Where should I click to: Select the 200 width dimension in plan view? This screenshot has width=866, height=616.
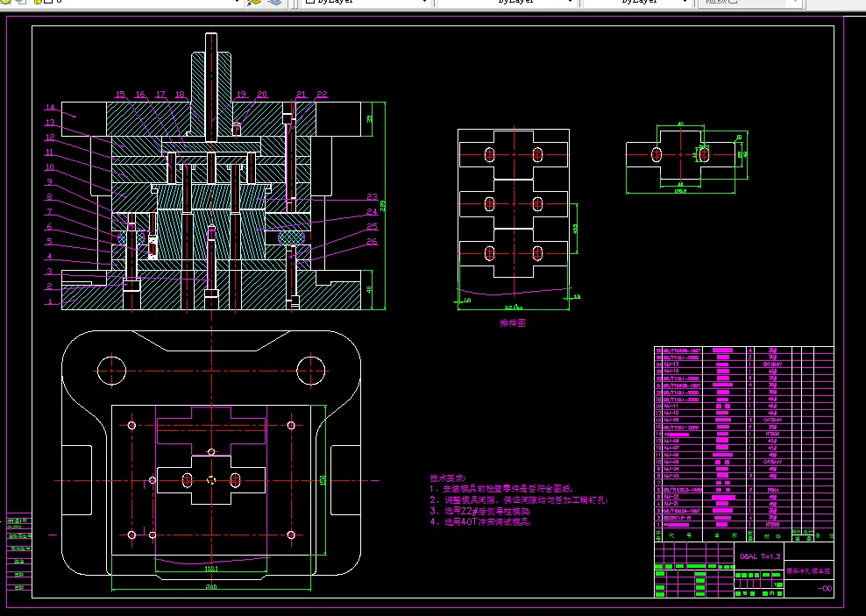tap(209, 587)
